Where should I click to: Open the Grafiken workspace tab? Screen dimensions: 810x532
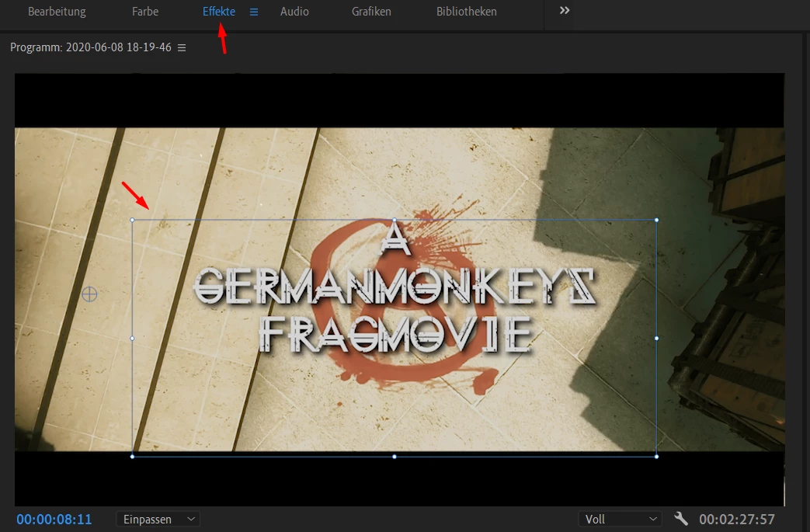[371, 12]
